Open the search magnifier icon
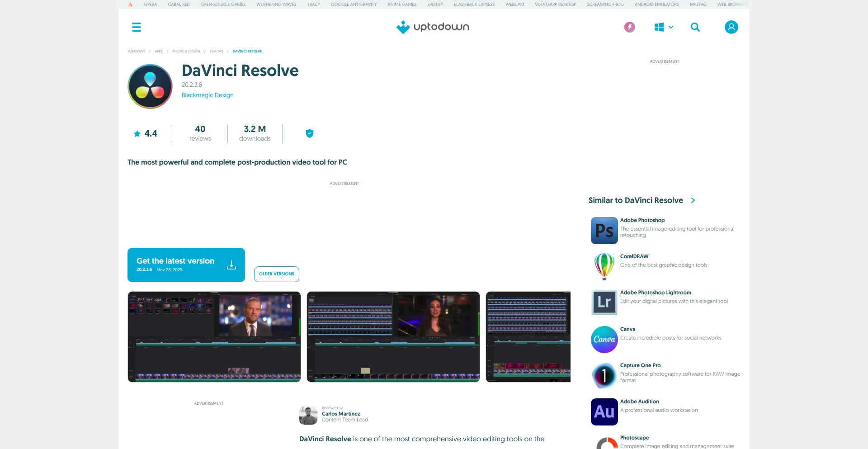 tap(695, 27)
